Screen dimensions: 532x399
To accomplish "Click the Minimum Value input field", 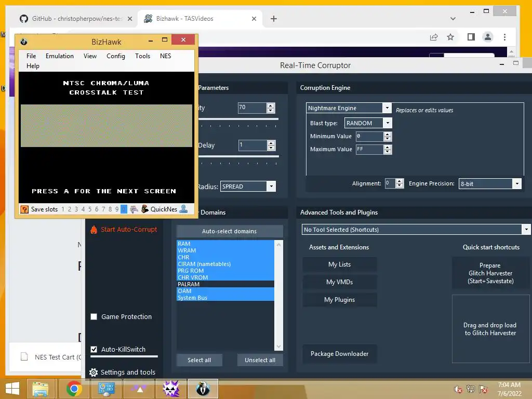I will pos(369,137).
